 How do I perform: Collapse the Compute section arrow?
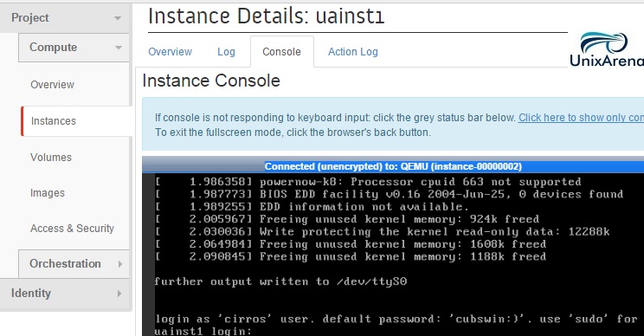coord(119,48)
